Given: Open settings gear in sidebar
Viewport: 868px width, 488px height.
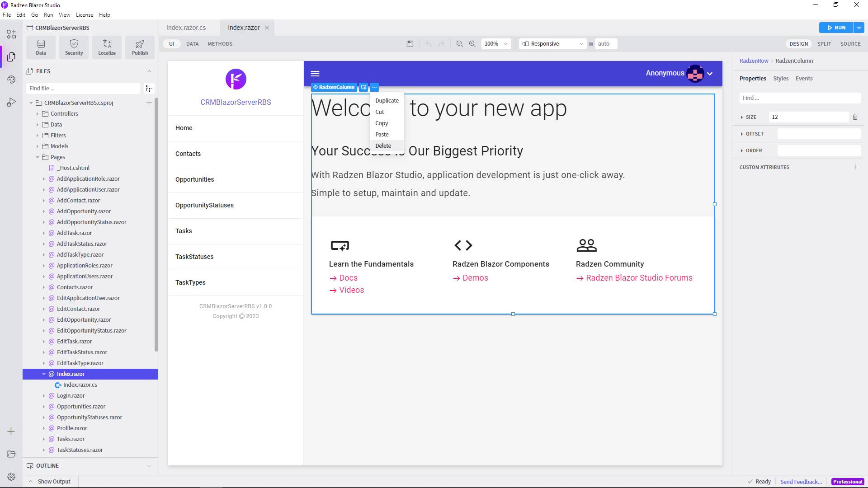Looking at the screenshot, I should [x=11, y=477].
